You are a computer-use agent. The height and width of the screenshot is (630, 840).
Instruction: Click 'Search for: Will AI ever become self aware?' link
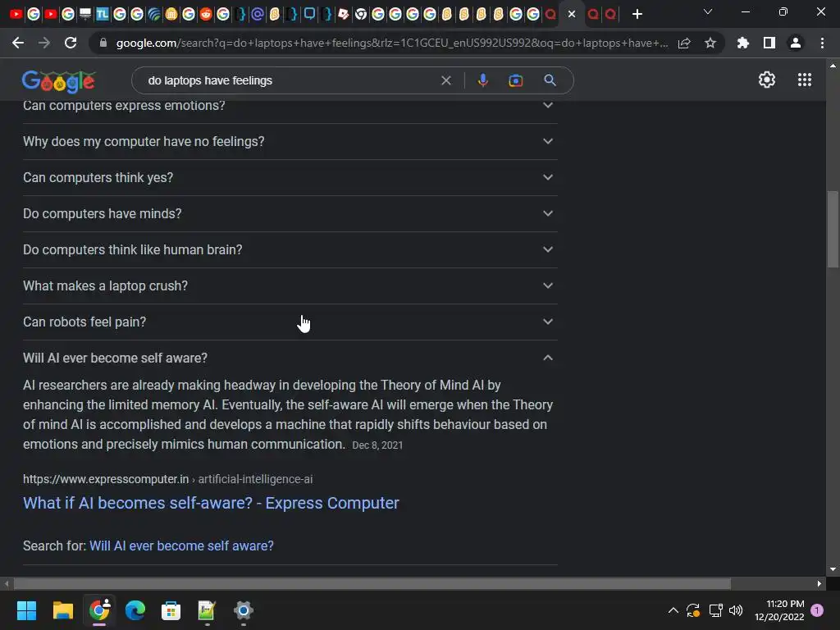(181, 546)
